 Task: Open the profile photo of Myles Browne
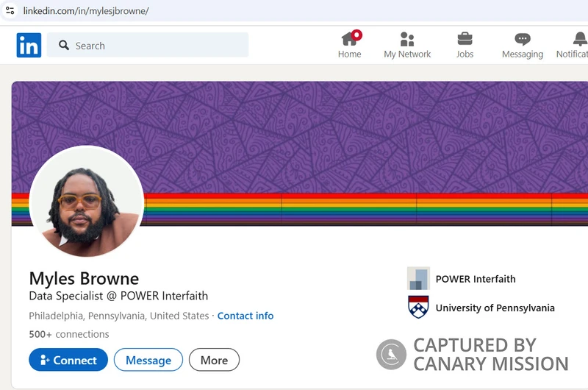point(87,202)
